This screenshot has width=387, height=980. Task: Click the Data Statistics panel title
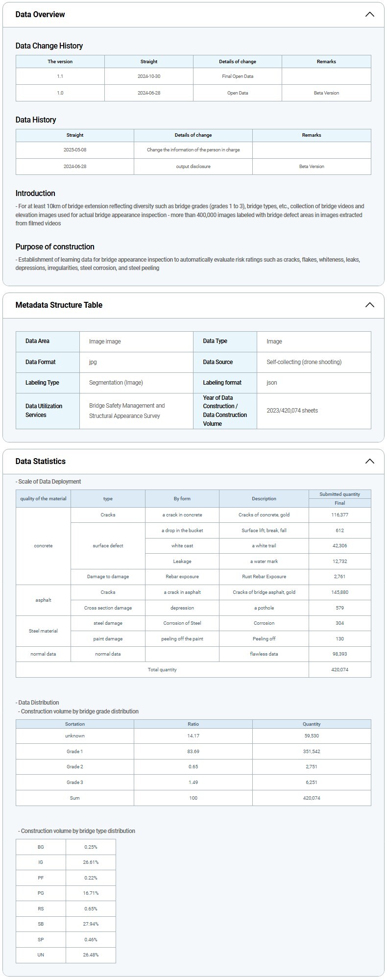pos(40,461)
